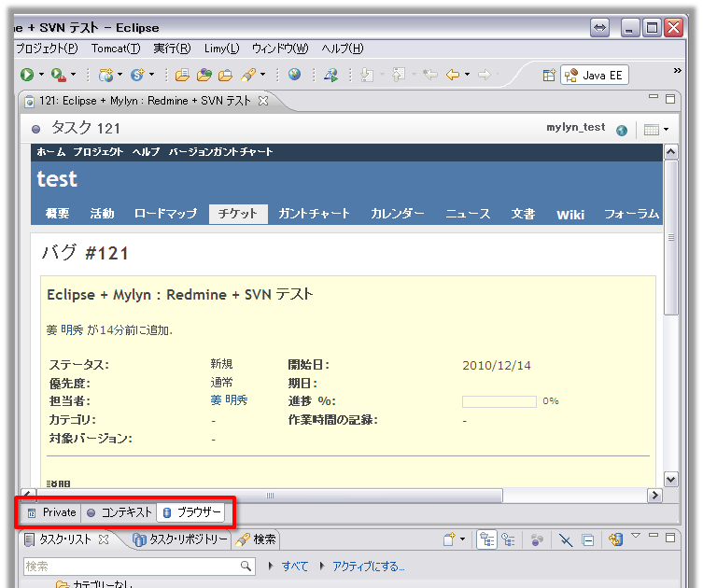Click the Open Perspective icon
Image resolution: width=703 pixels, height=588 pixels.
coord(549,75)
